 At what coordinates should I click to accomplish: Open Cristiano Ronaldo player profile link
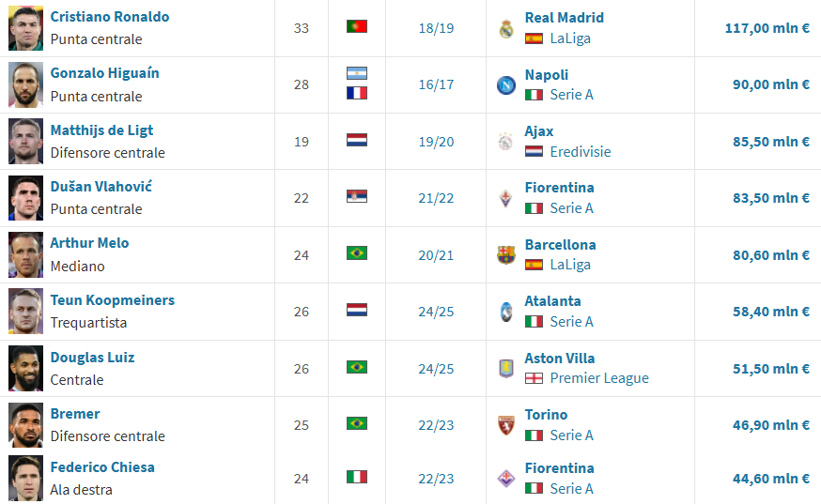tap(109, 17)
